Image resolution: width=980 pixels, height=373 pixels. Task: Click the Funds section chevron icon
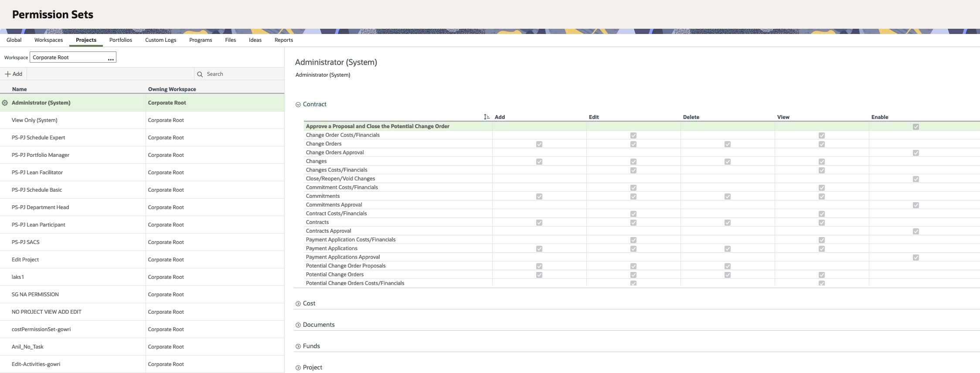click(x=298, y=346)
